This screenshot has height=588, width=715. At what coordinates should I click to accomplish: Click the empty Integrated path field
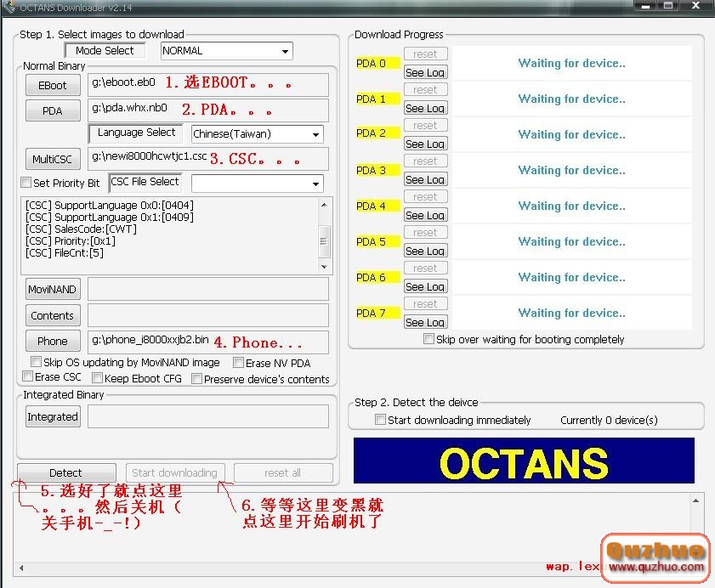coord(208,416)
